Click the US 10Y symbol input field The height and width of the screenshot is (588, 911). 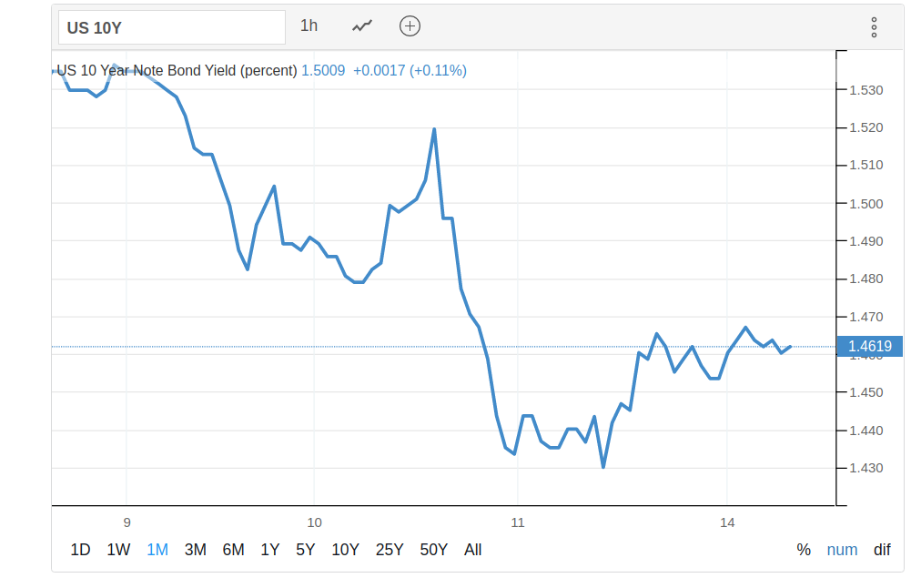pyautogui.click(x=172, y=27)
